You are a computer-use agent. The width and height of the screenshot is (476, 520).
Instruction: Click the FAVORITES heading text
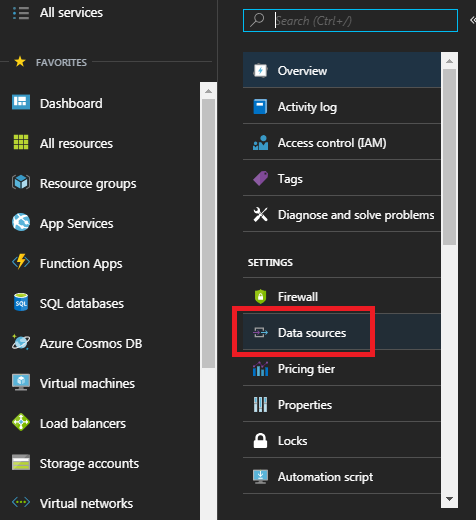pyautogui.click(x=61, y=62)
